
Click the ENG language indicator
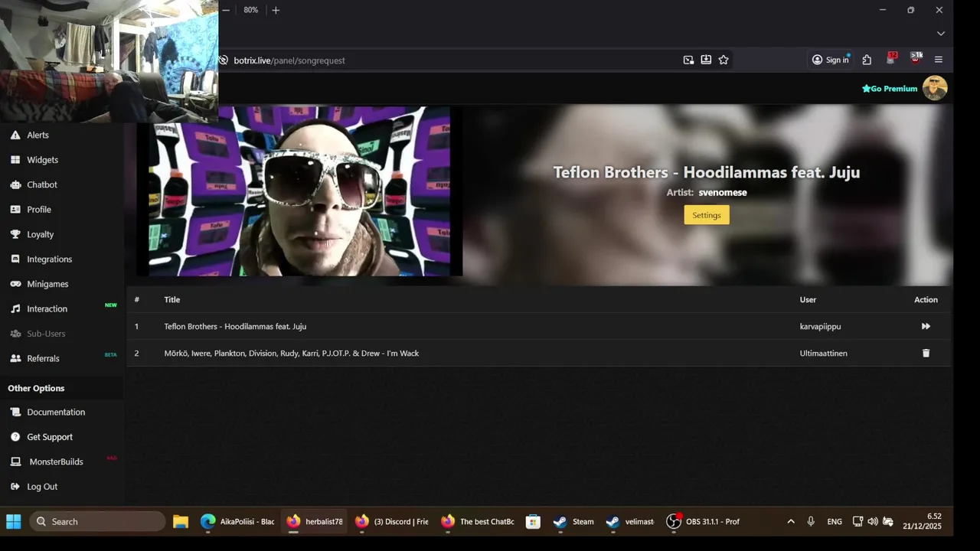click(x=835, y=522)
